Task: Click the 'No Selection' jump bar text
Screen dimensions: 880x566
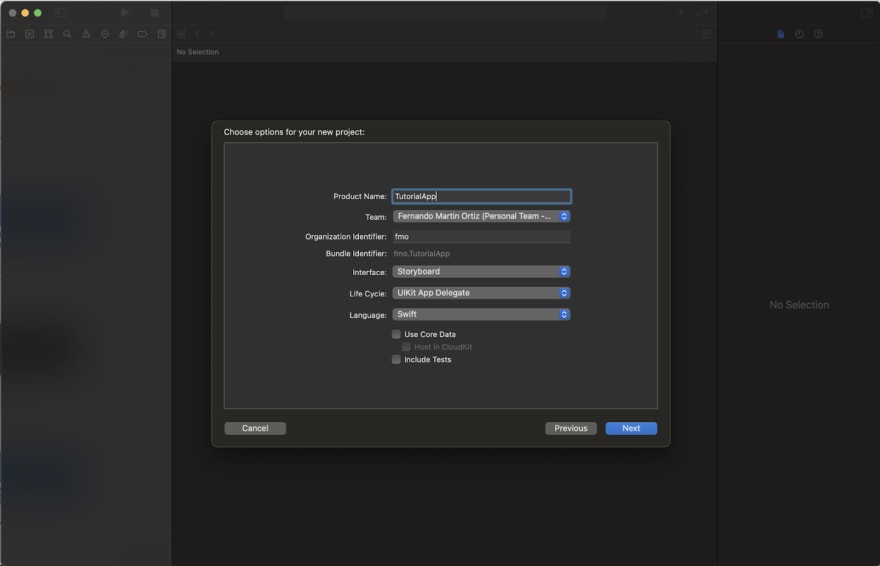Action: pos(198,52)
